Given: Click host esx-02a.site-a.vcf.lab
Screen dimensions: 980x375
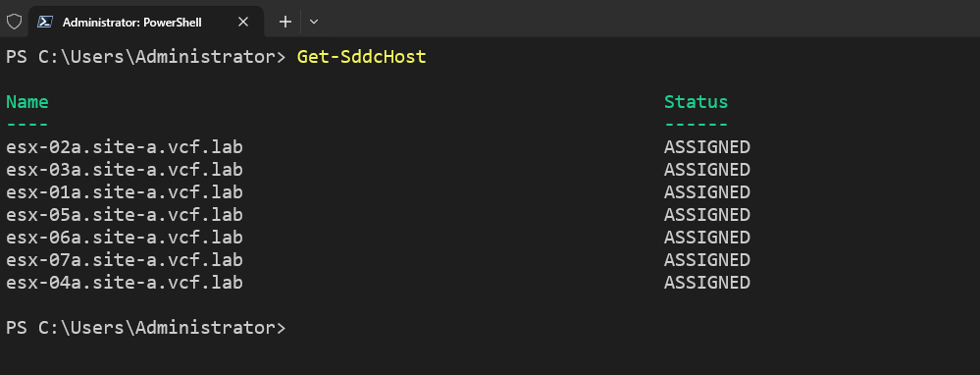Looking at the screenshot, I should (125, 147).
